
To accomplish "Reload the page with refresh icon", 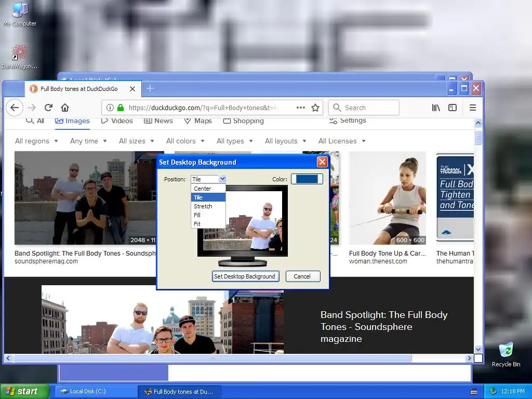I will click(48, 108).
